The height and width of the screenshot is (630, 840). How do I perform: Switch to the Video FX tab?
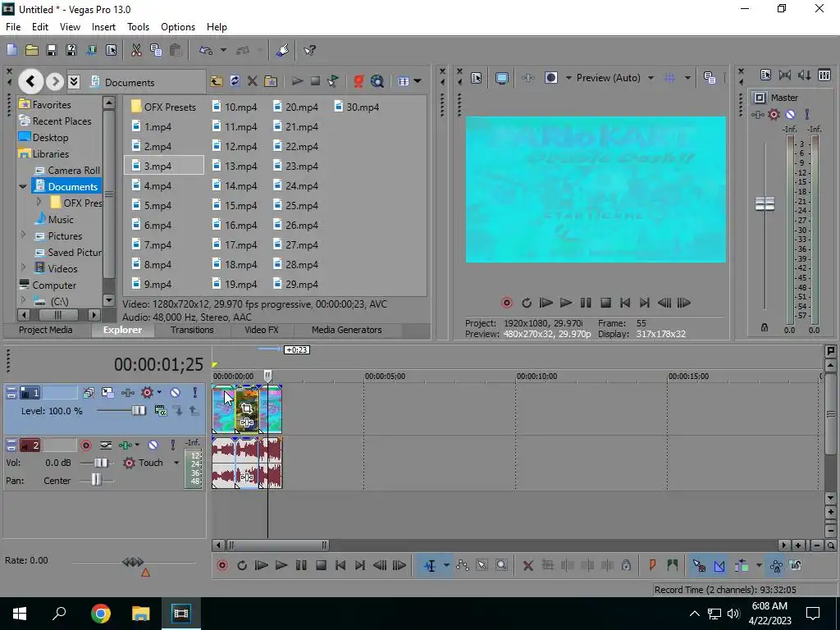[x=262, y=330]
